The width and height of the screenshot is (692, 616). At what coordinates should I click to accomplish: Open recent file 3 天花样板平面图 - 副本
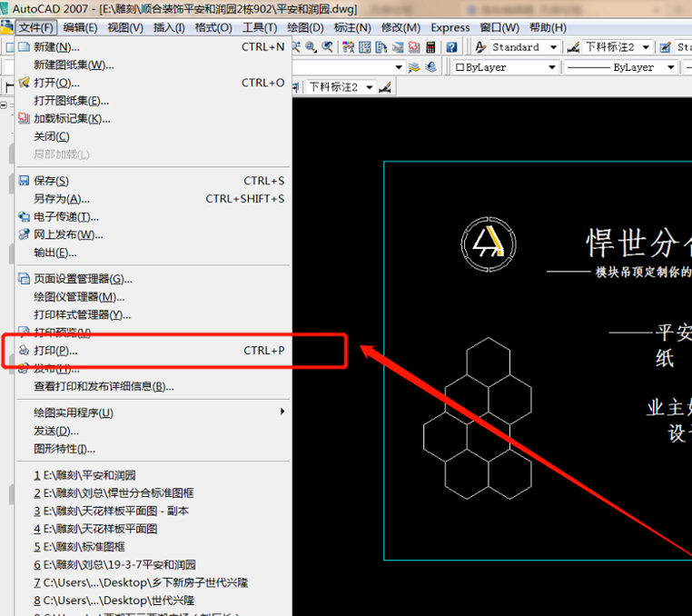pyautogui.click(x=112, y=511)
